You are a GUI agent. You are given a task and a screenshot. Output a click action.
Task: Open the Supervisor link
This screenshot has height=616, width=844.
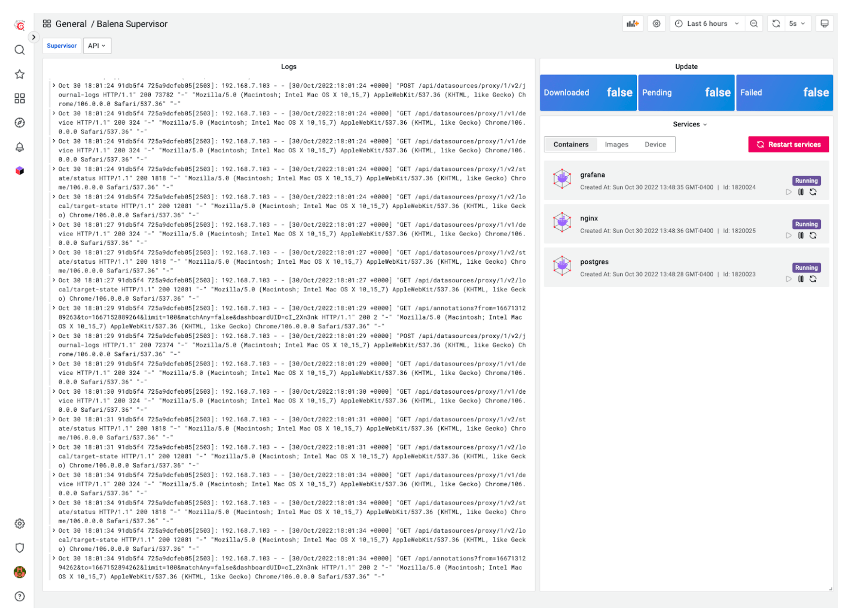[61, 46]
